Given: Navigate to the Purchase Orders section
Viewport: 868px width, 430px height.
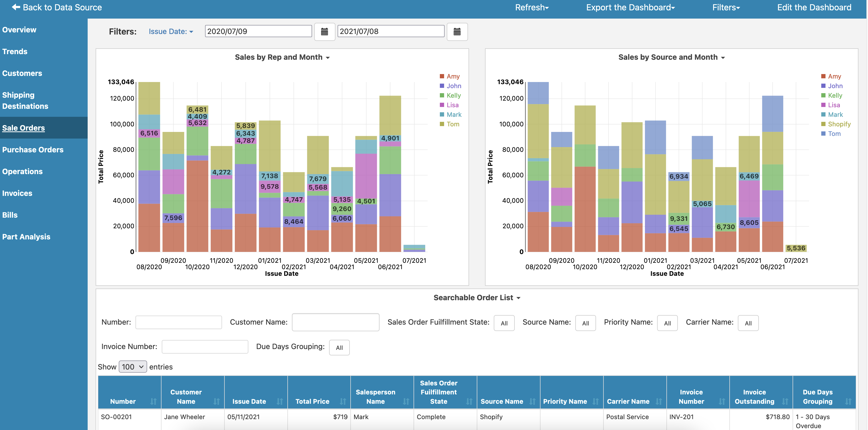Looking at the screenshot, I should click(x=33, y=149).
